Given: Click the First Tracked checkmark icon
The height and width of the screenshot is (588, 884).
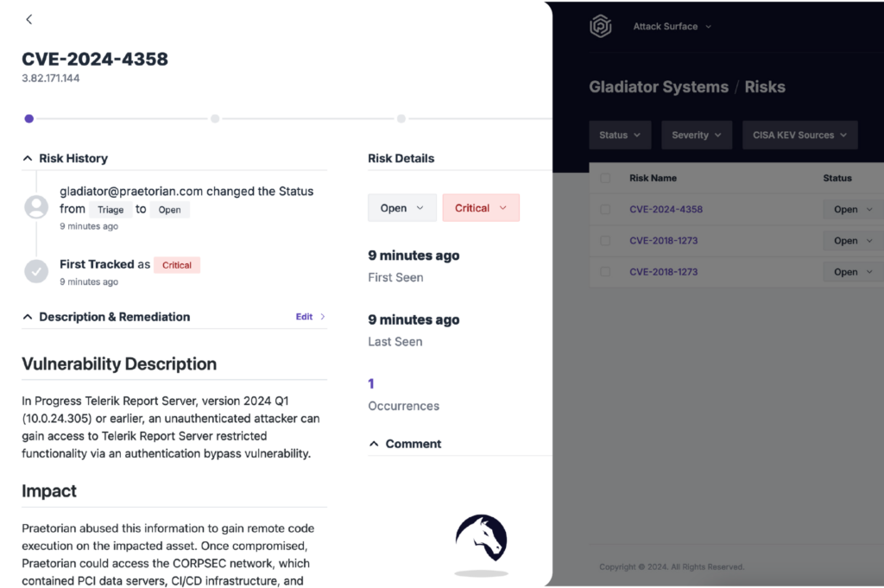Looking at the screenshot, I should 36,271.
